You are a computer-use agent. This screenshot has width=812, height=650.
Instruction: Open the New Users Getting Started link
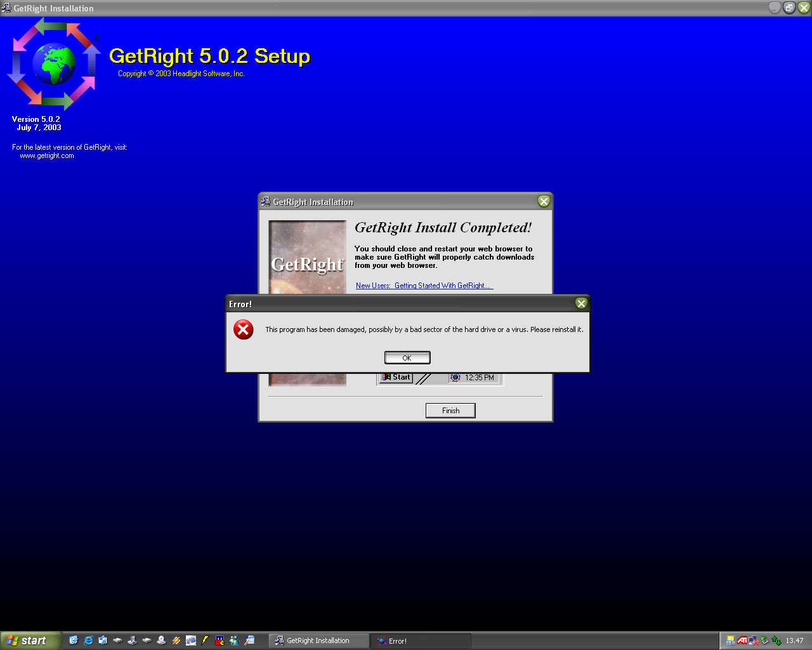[x=424, y=286]
